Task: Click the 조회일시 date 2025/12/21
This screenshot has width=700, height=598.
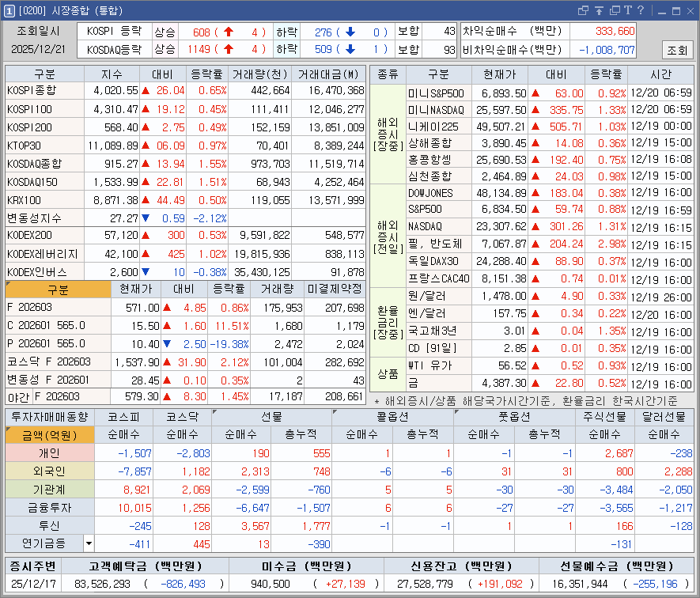Action: coord(38,49)
